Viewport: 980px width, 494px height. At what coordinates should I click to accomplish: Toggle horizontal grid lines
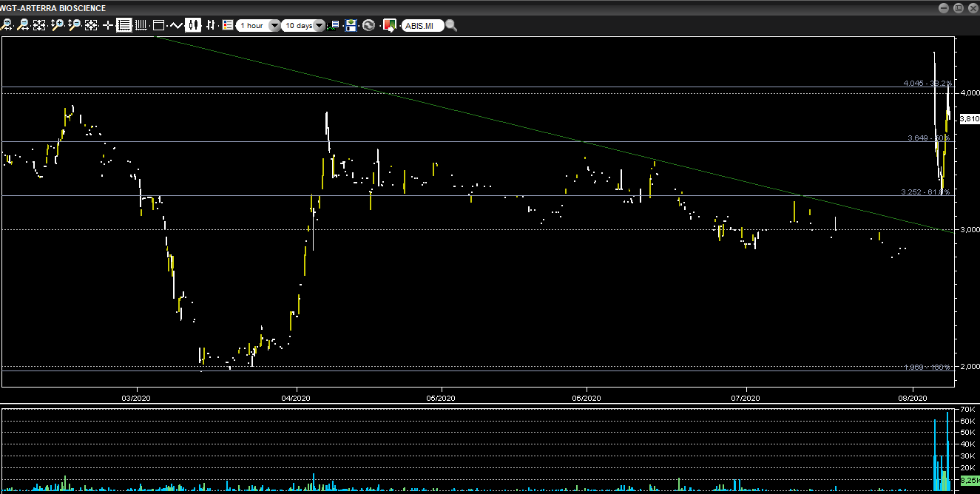(124, 25)
